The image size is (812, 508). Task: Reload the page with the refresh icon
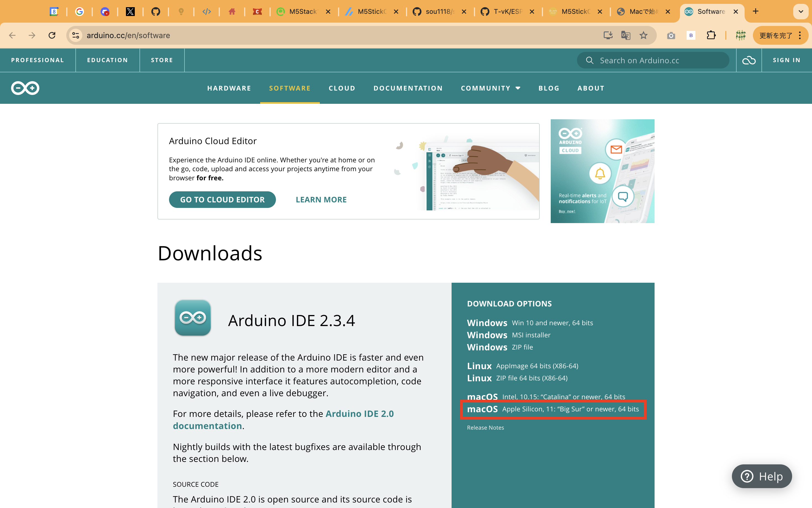pos(52,35)
